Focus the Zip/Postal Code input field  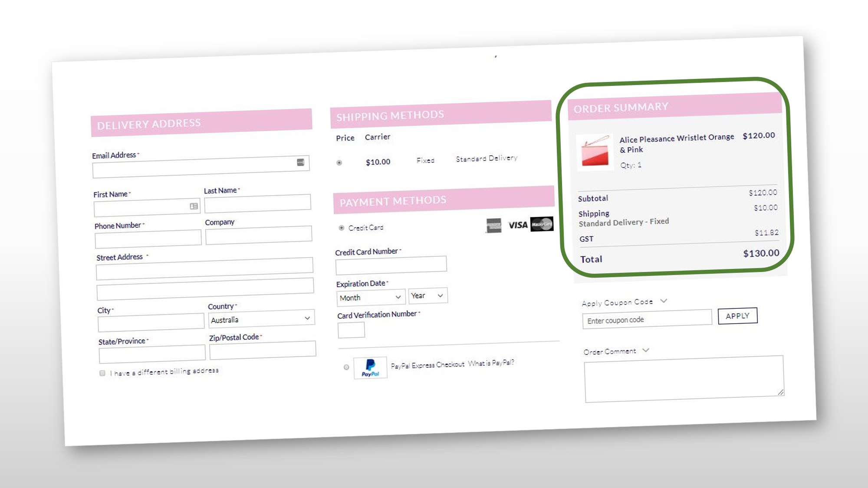pyautogui.click(x=263, y=350)
